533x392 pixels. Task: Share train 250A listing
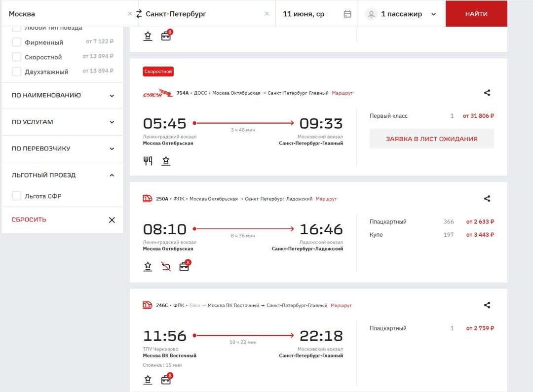[487, 199]
